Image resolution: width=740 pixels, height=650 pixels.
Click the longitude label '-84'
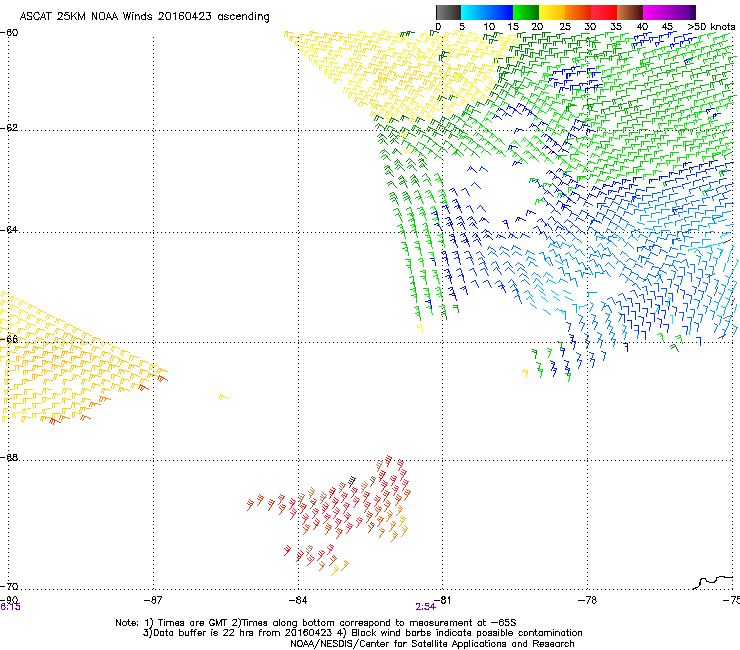(298, 600)
